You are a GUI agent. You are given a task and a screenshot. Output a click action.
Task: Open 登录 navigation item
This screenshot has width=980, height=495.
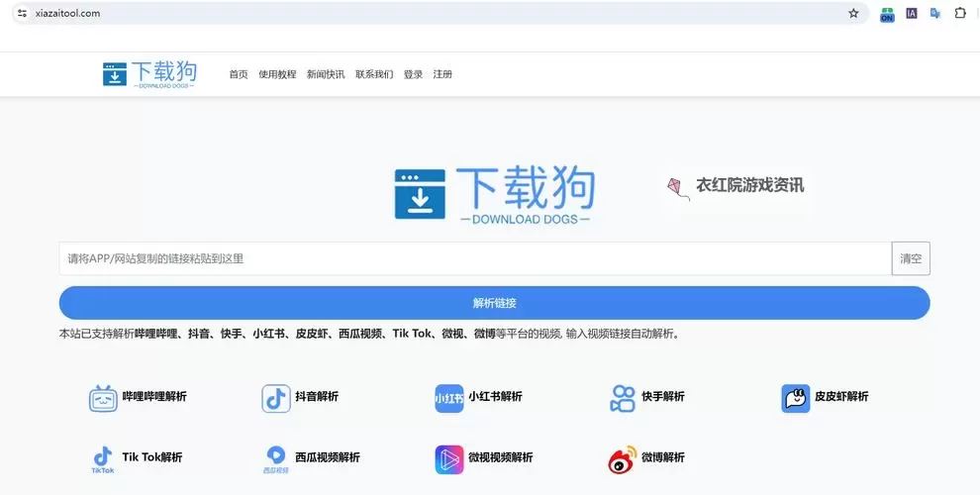point(413,74)
